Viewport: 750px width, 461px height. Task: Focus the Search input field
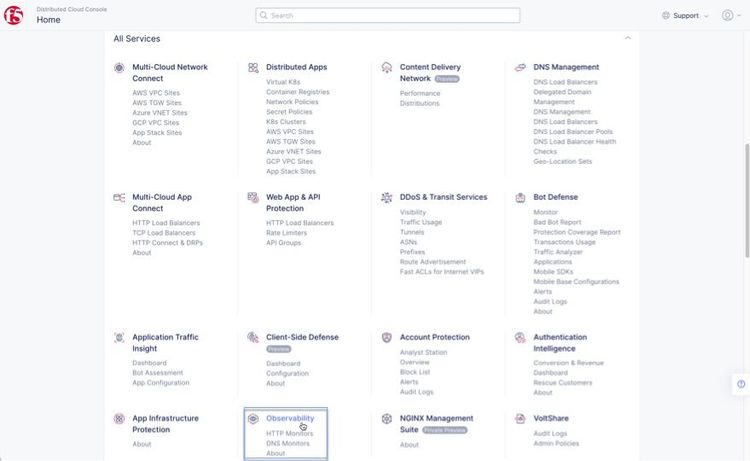(388, 16)
